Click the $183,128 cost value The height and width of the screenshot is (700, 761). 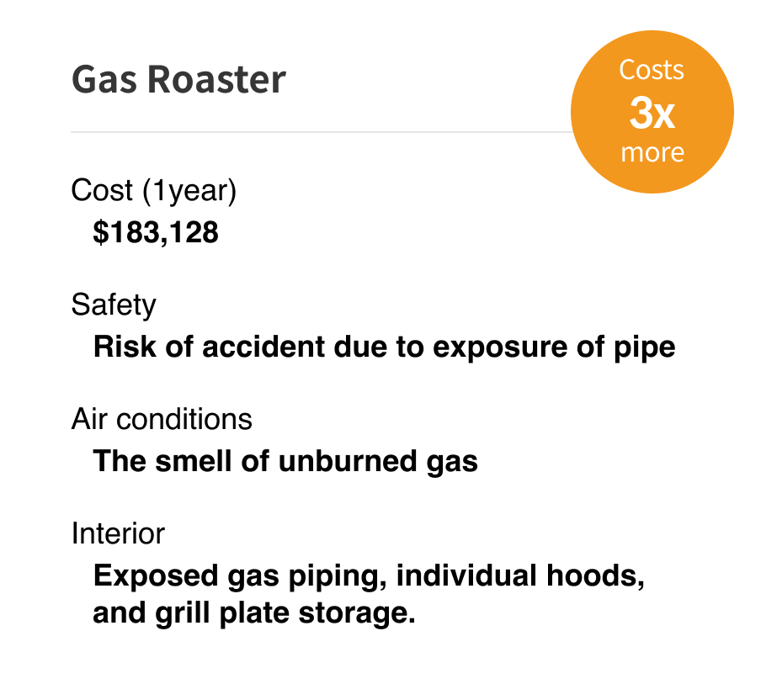click(156, 232)
